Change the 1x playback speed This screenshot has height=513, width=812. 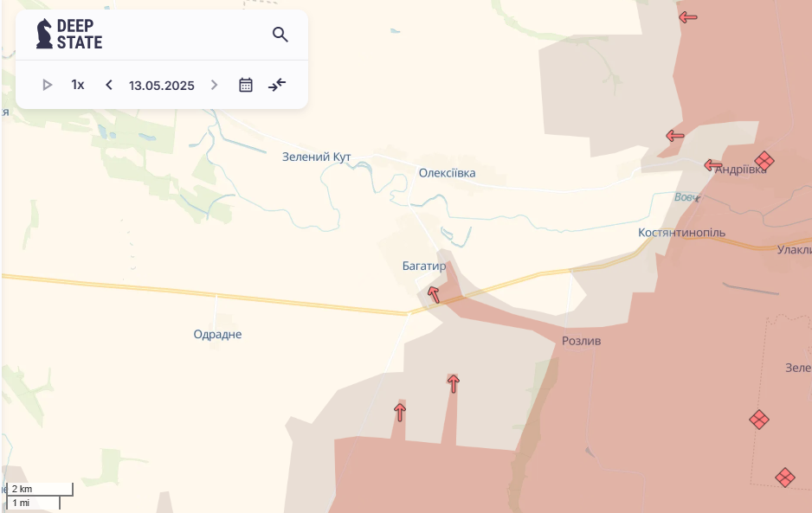[78, 85]
